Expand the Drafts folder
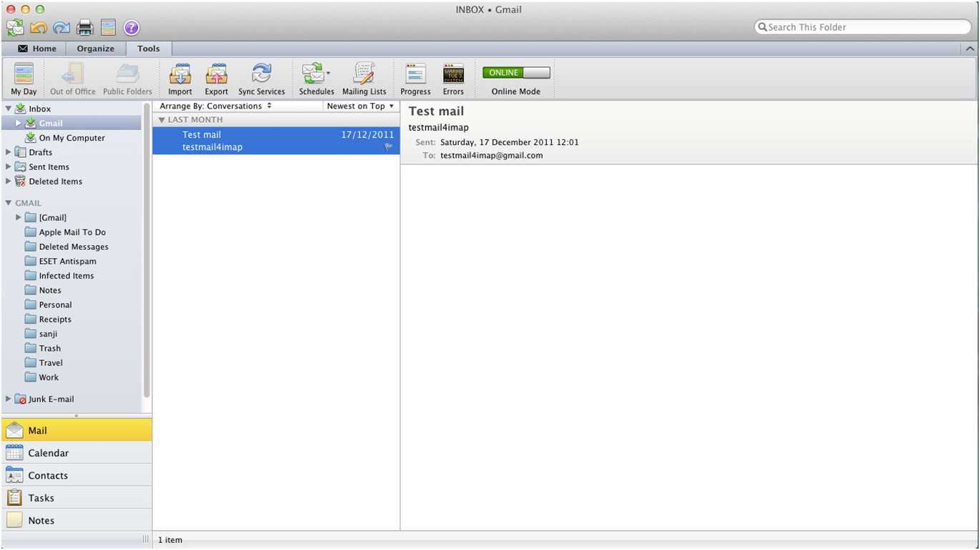The height and width of the screenshot is (550, 980). (x=9, y=152)
